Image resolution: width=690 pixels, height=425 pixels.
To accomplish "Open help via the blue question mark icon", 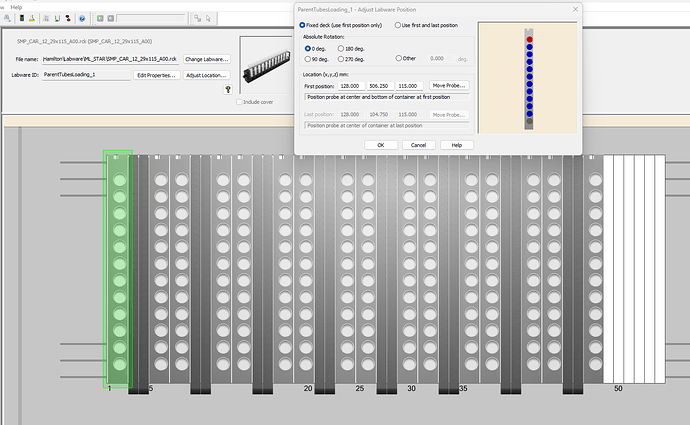I will click(x=82, y=18).
